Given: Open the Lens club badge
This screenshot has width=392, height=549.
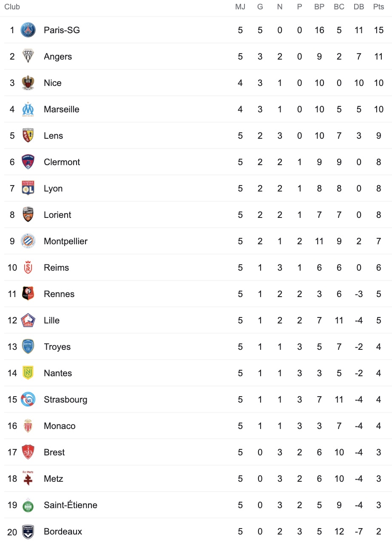Looking at the screenshot, I should tap(28, 136).
